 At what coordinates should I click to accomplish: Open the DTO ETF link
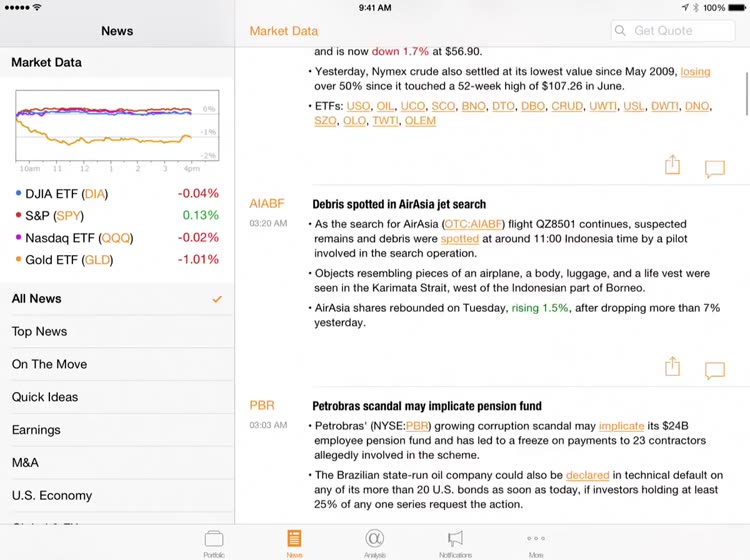click(503, 106)
